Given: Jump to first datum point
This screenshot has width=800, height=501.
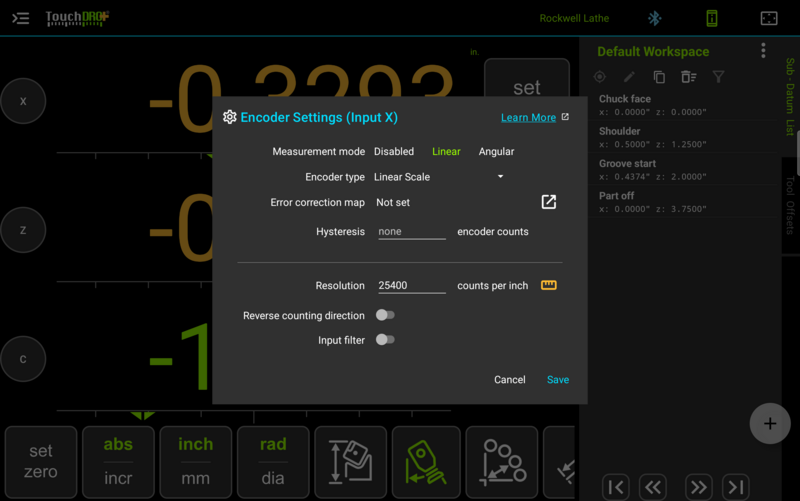Looking at the screenshot, I should pyautogui.click(x=616, y=487).
